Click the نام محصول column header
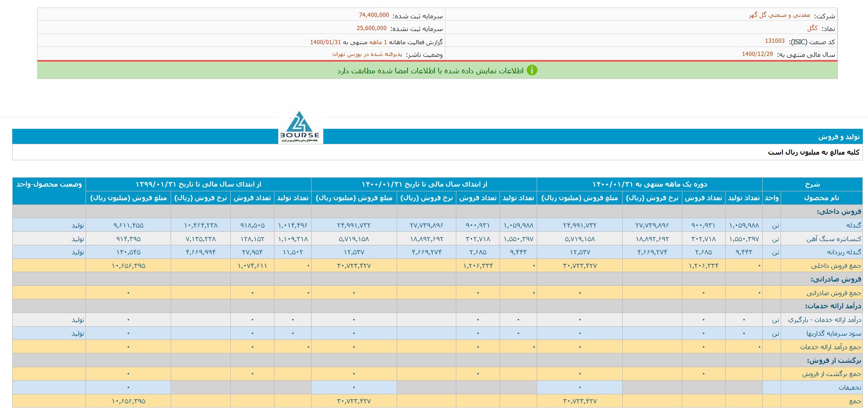The height and width of the screenshot is (416, 868). [x=821, y=198]
